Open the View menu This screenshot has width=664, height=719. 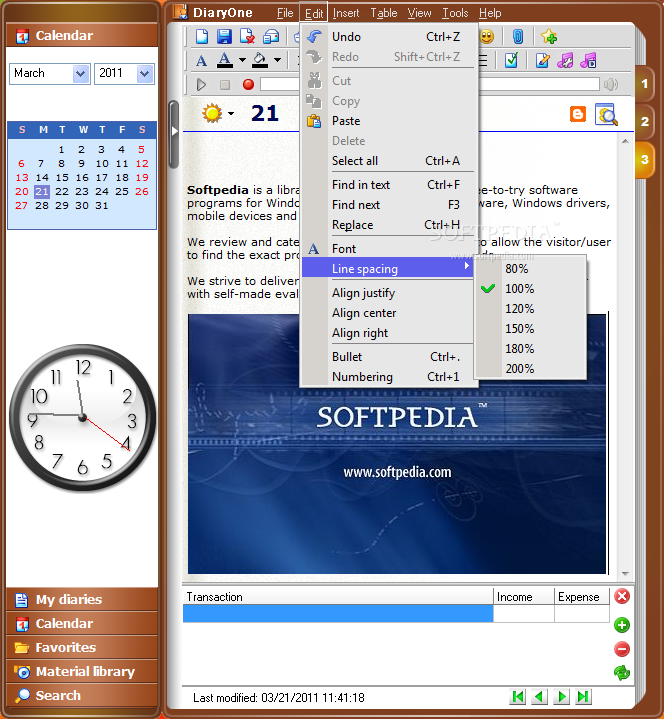[x=419, y=13]
